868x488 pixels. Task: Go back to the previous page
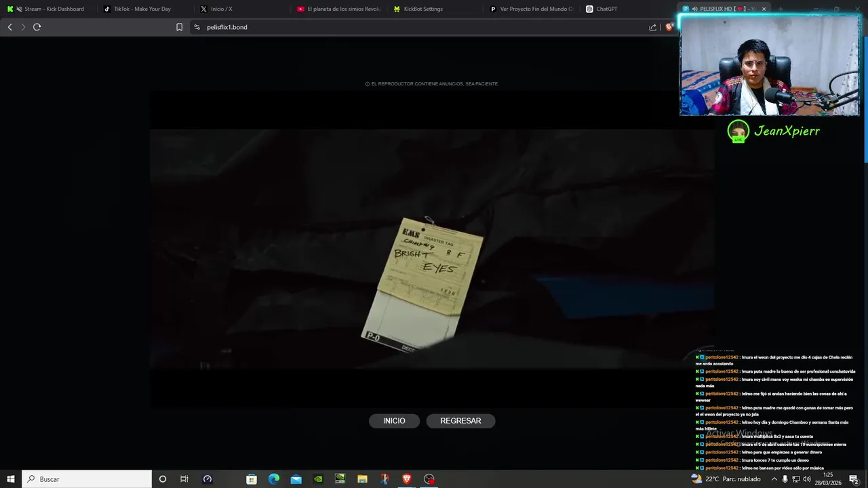pyautogui.click(x=9, y=27)
